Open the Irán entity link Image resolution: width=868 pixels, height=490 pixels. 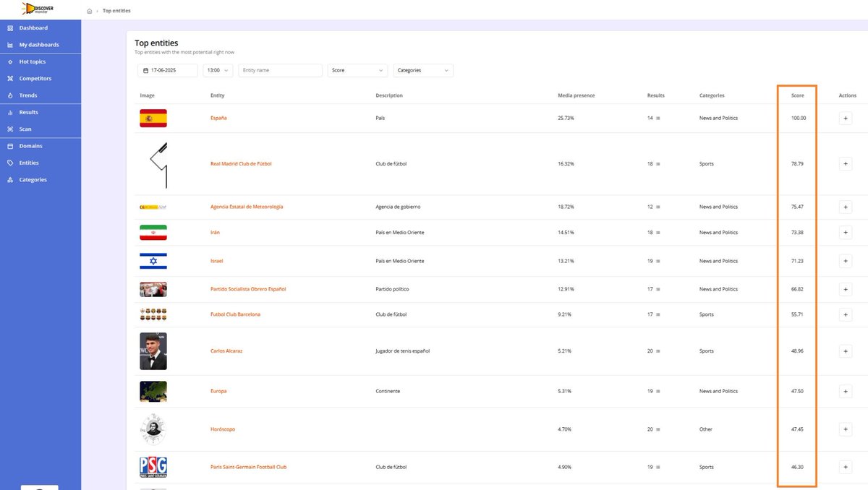(215, 233)
